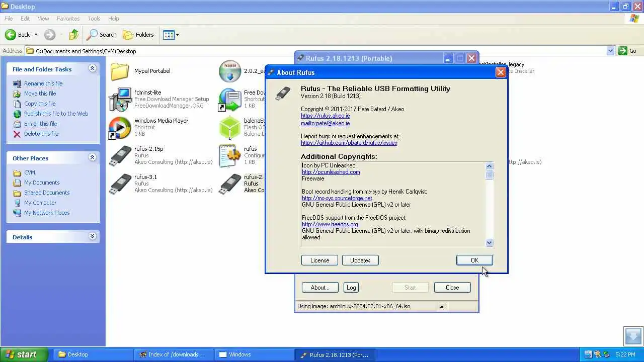Open the Tools menu
The height and width of the screenshot is (362, 644).
coord(94,19)
